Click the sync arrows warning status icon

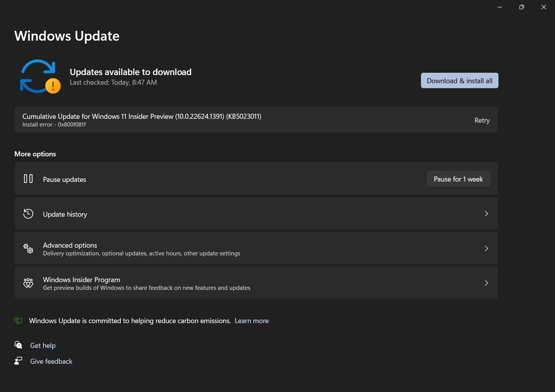[x=40, y=76]
